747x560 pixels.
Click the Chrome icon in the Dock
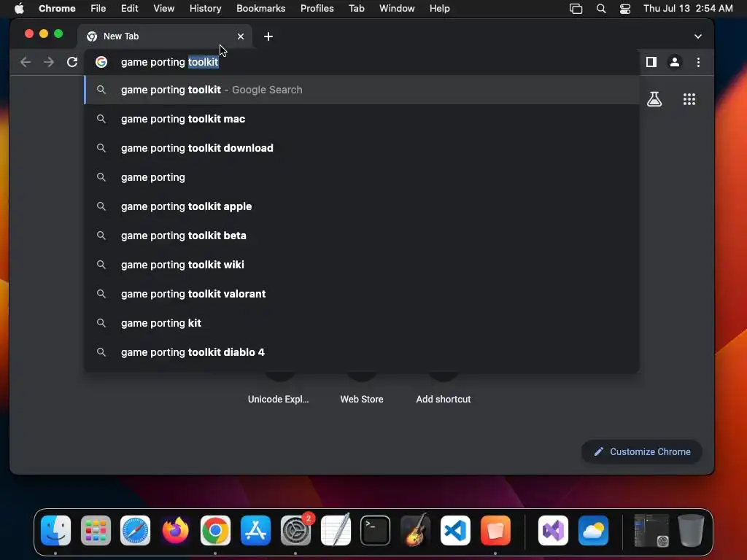pyautogui.click(x=215, y=531)
